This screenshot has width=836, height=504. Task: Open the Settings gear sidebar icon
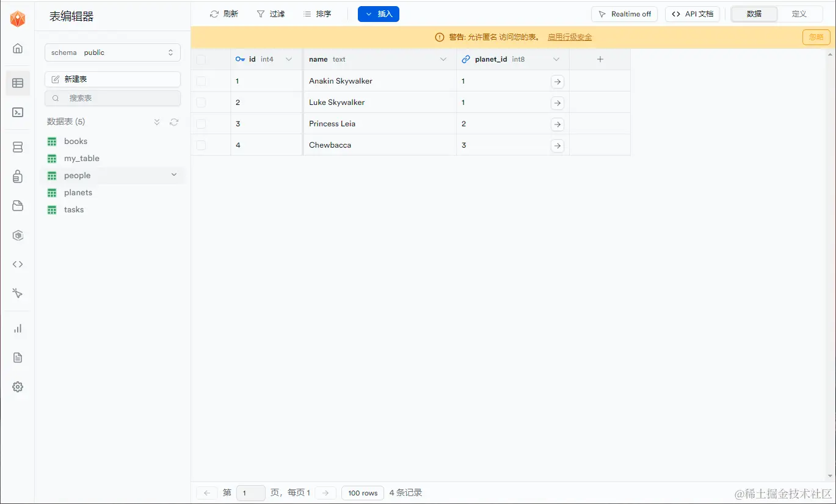(18, 387)
